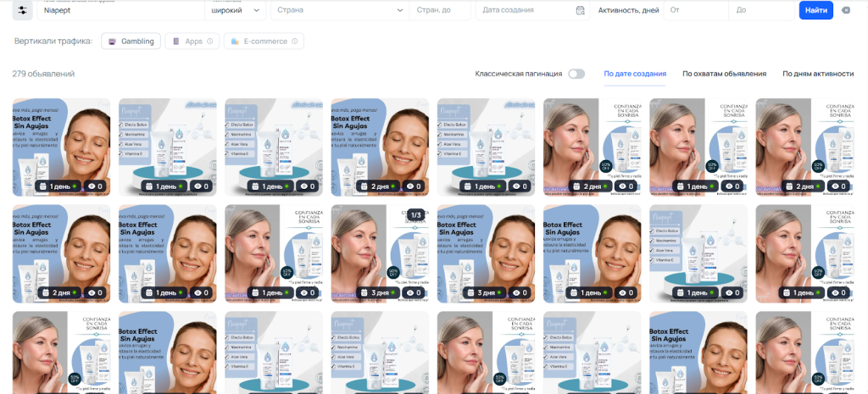Open the filter settings sliders icon

[x=21, y=10]
